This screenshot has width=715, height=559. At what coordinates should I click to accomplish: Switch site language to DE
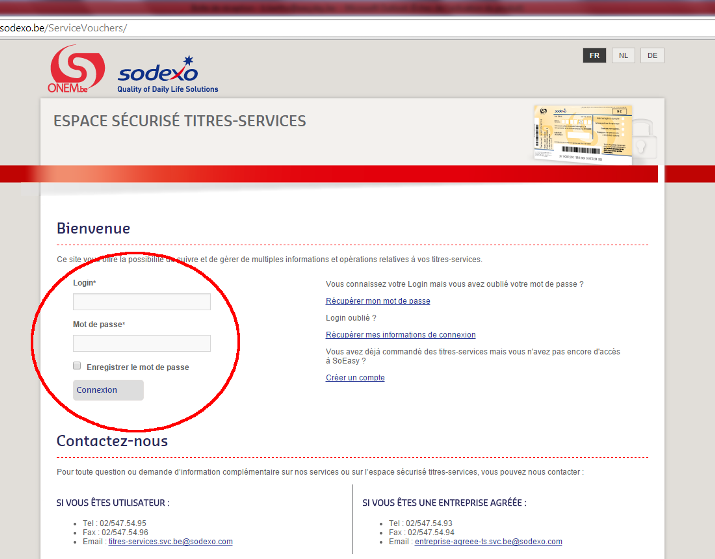coord(652,56)
